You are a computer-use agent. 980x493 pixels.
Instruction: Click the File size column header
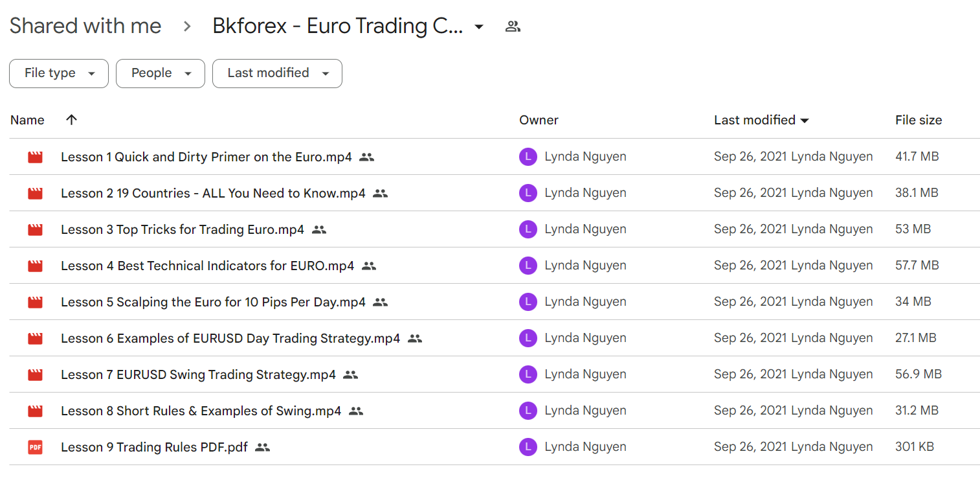point(919,120)
